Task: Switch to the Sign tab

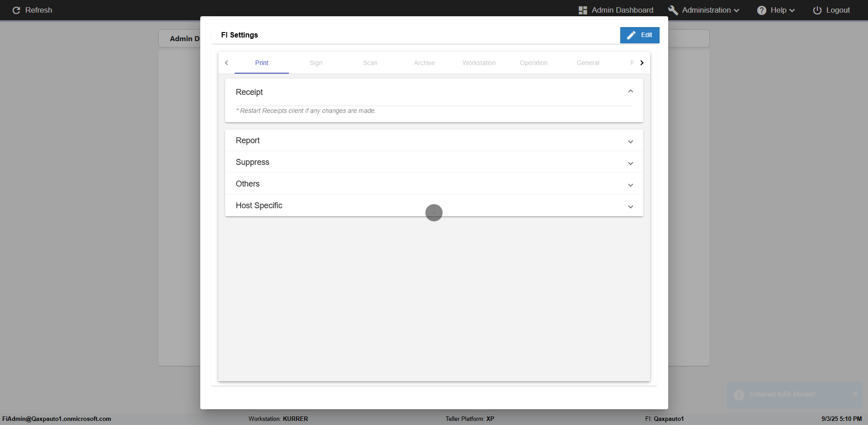Action: [x=316, y=63]
